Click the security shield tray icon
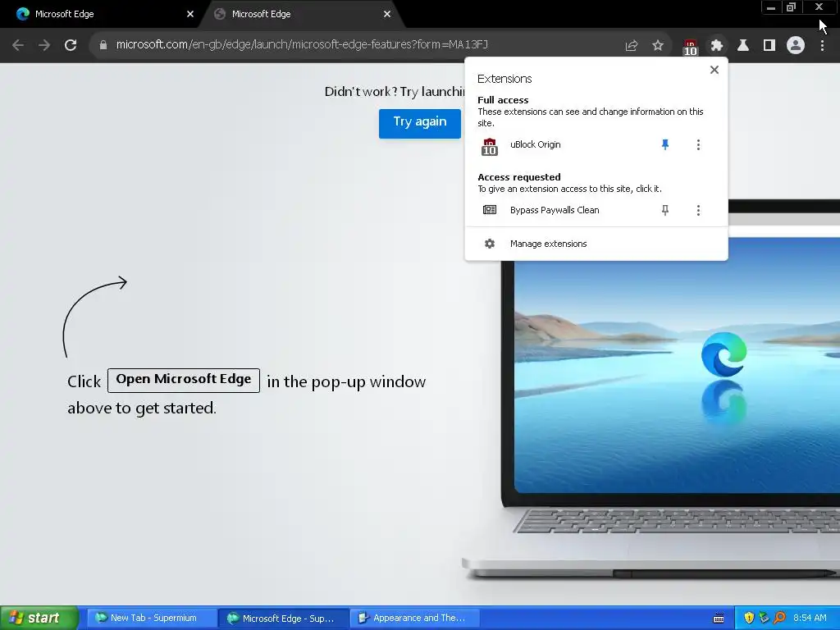840x630 pixels. [749, 619]
